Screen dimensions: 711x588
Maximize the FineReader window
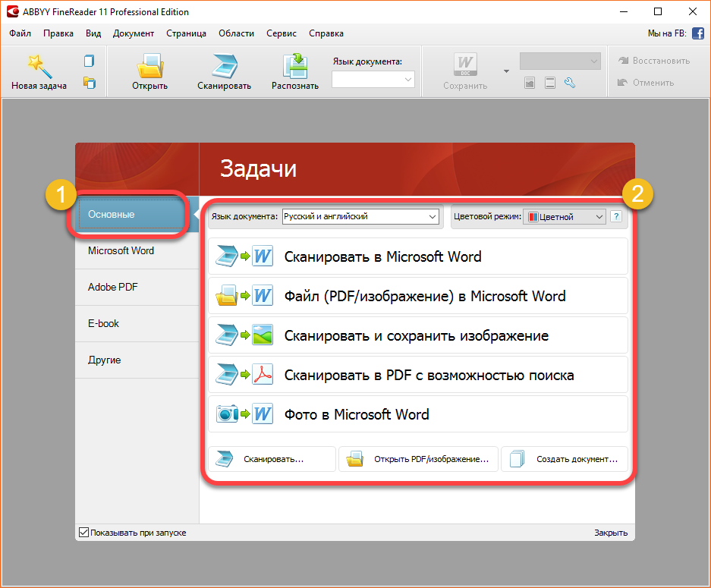tap(658, 12)
